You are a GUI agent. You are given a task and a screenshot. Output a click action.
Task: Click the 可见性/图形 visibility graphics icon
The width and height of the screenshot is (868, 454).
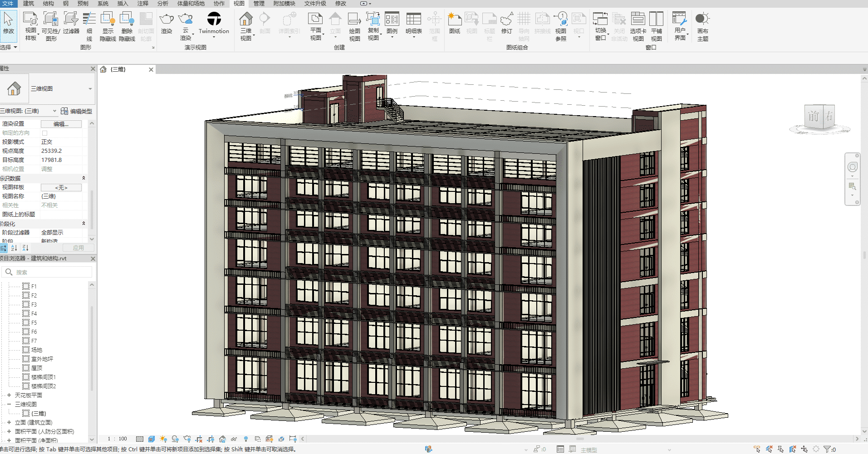point(51,19)
